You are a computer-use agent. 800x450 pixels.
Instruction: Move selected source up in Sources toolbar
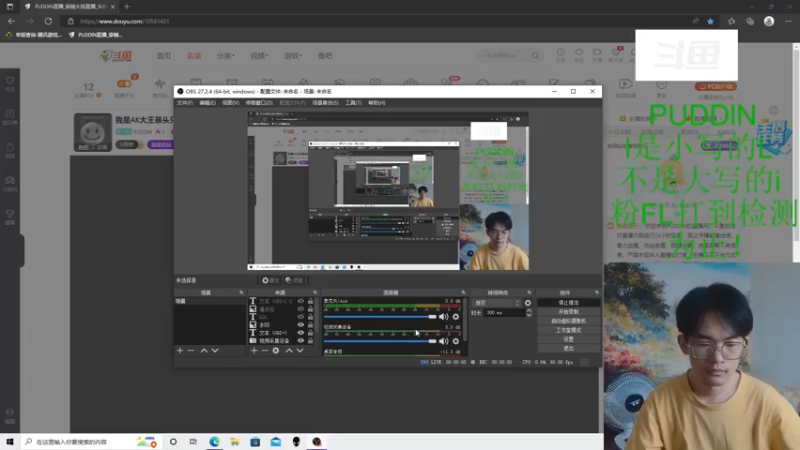[289, 351]
